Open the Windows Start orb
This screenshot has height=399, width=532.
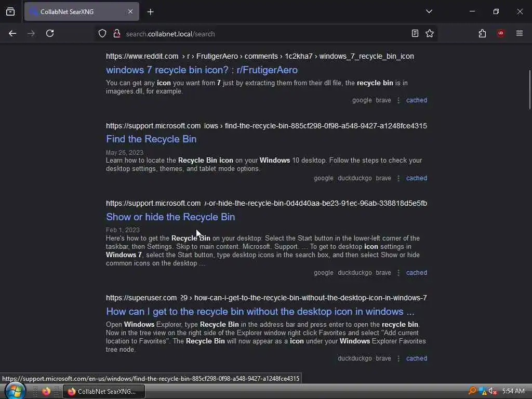[x=15, y=391]
